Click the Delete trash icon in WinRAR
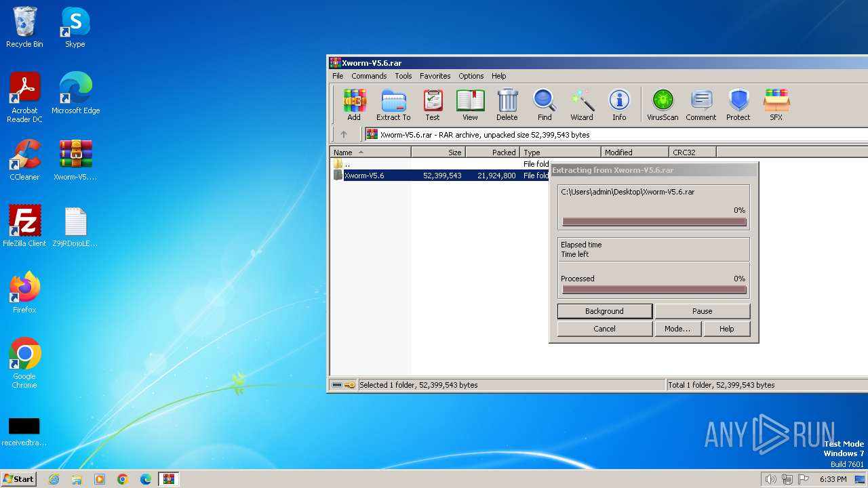The image size is (868, 488). click(x=507, y=104)
